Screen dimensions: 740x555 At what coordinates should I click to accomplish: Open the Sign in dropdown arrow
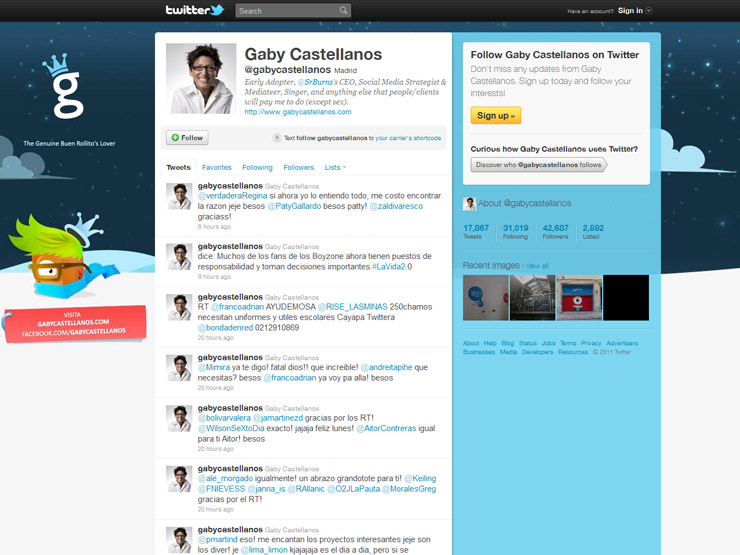pos(649,10)
